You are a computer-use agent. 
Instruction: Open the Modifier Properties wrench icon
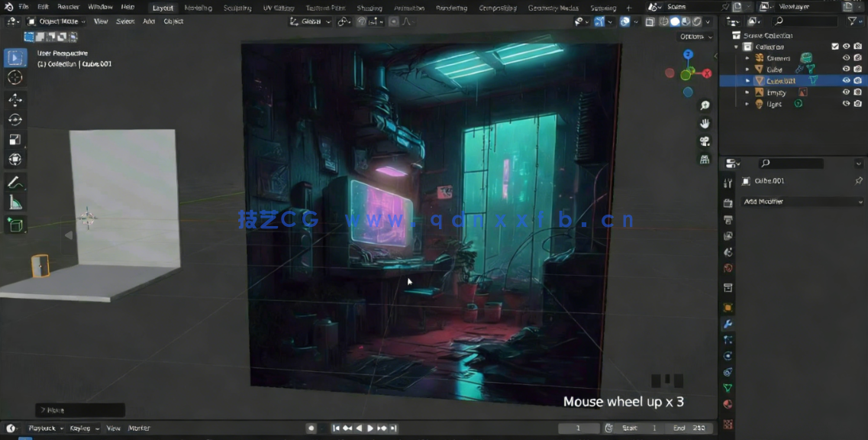pos(728,324)
